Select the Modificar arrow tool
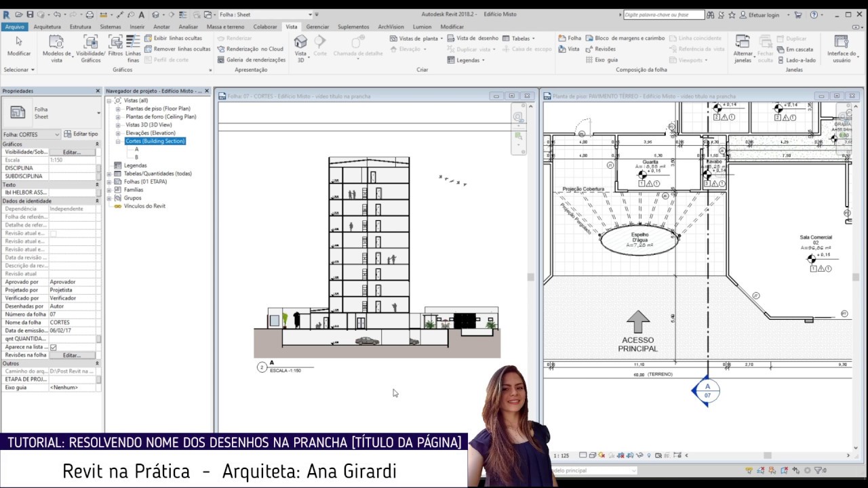 [x=19, y=45]
